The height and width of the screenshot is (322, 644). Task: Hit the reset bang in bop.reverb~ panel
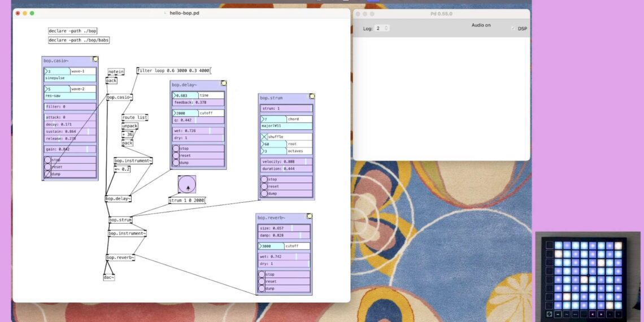click(x=262, y=281)
